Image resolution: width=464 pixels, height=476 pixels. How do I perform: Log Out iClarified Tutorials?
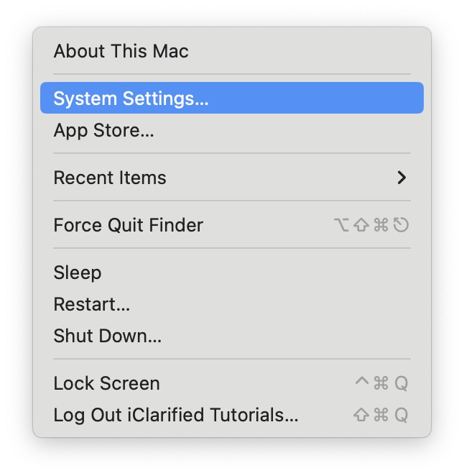pyautogui.click(x=175, y=415)
